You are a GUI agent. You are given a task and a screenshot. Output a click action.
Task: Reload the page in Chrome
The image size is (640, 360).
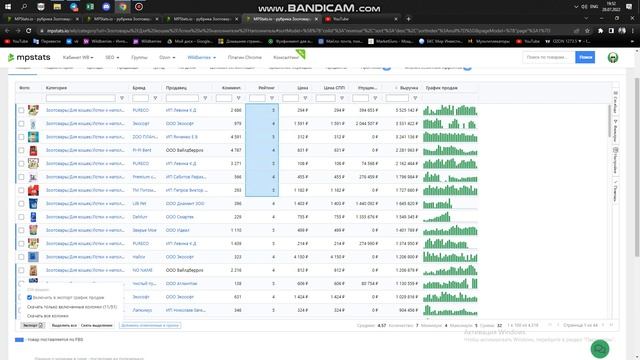29,31
